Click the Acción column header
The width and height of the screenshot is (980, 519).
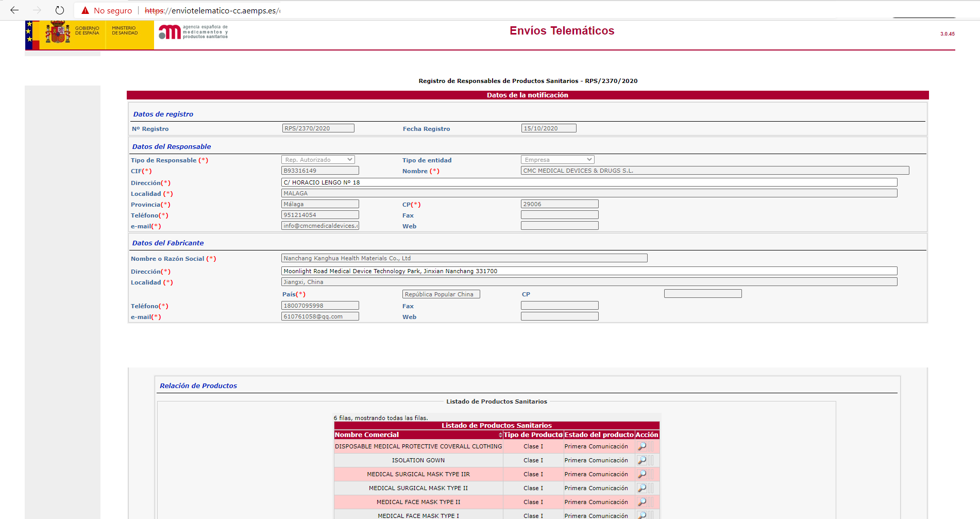(x=647, y=435)
